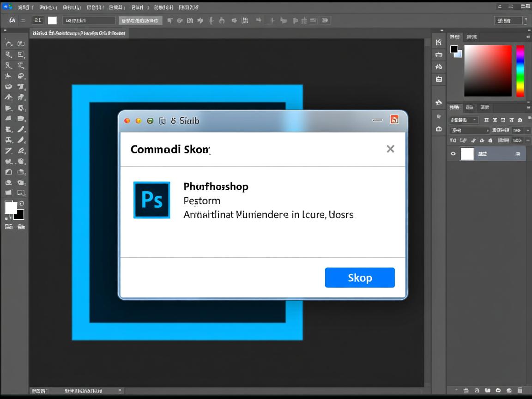The width and height of the screenshot is (532, 399).
Task: Switch to the Channels tab
Action: (x=470, y=107)
